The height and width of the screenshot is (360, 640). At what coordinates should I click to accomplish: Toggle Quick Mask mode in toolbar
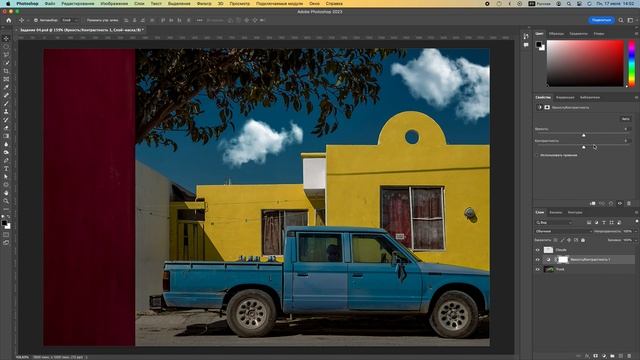(x=6, y=235)
